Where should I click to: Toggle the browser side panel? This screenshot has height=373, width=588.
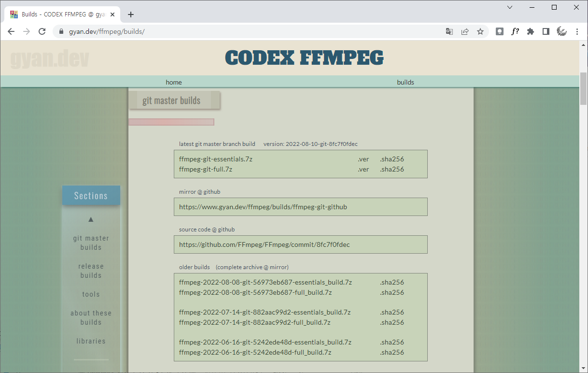coord(546,31)
